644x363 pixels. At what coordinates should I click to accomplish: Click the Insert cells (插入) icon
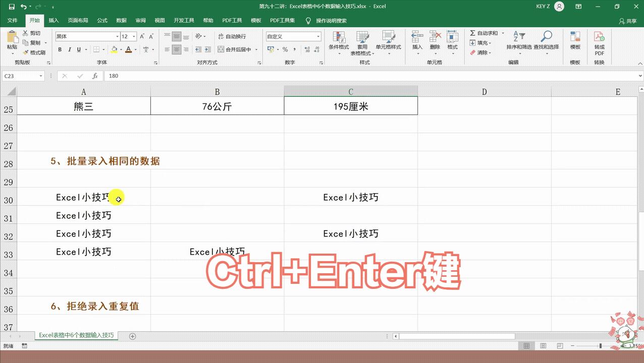417,37
